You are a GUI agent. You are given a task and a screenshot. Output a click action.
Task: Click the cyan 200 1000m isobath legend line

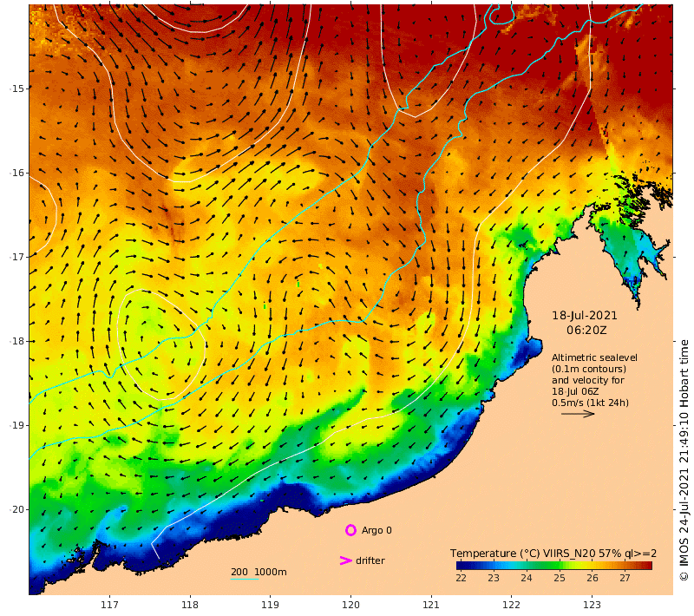pos(245,579)
